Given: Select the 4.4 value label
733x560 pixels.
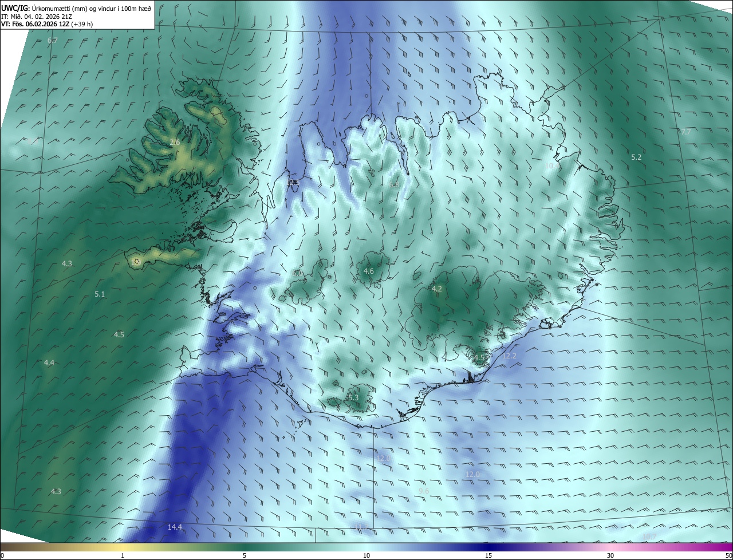Looking at the screenshot, I should click(49, 363).
